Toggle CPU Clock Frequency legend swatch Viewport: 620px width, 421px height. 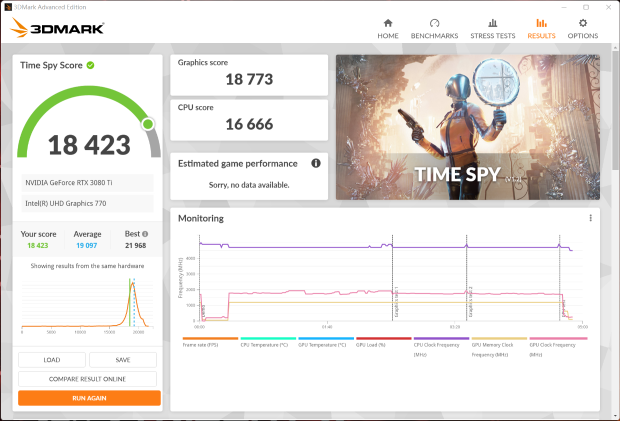pyautogui.click(x=441, y=338)
